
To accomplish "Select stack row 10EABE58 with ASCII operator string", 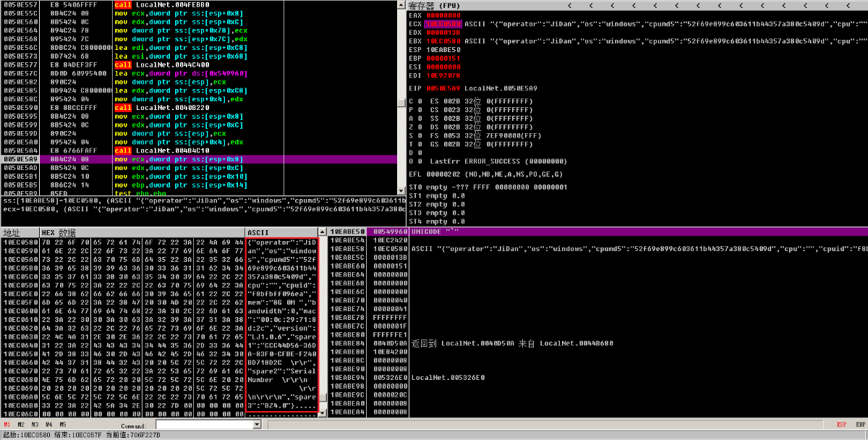I will tap(598, 249).
